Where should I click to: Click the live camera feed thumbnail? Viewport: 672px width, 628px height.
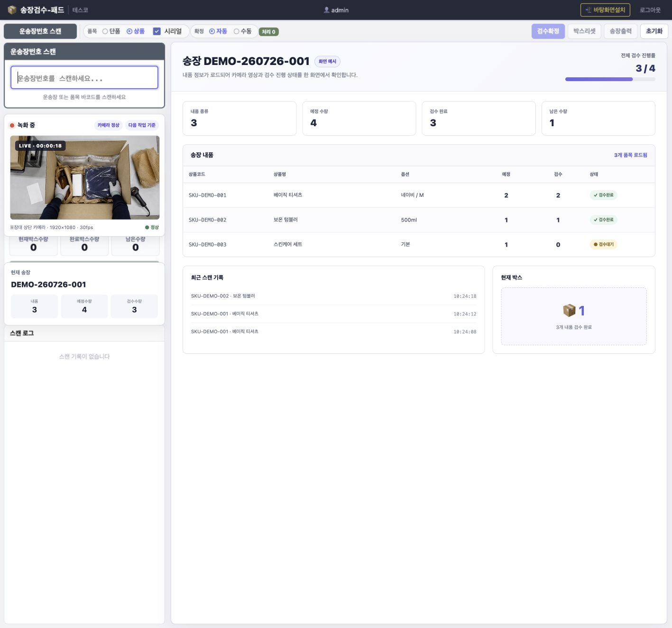coord(85,177)
